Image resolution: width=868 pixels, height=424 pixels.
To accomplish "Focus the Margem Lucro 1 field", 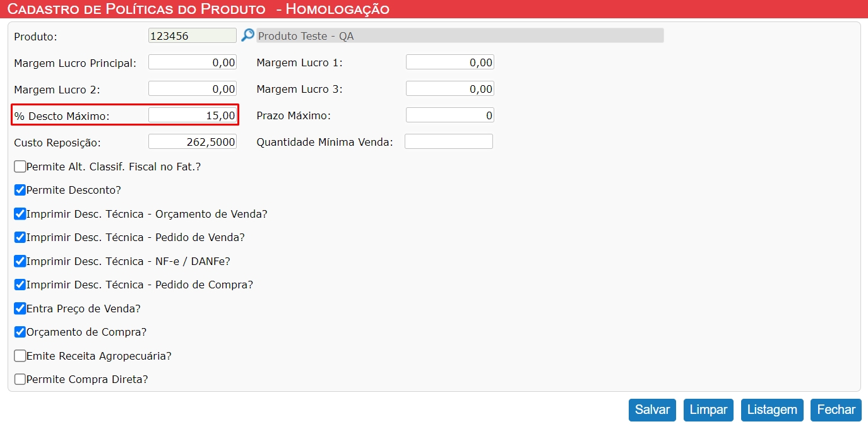I will tap(450, 62).
